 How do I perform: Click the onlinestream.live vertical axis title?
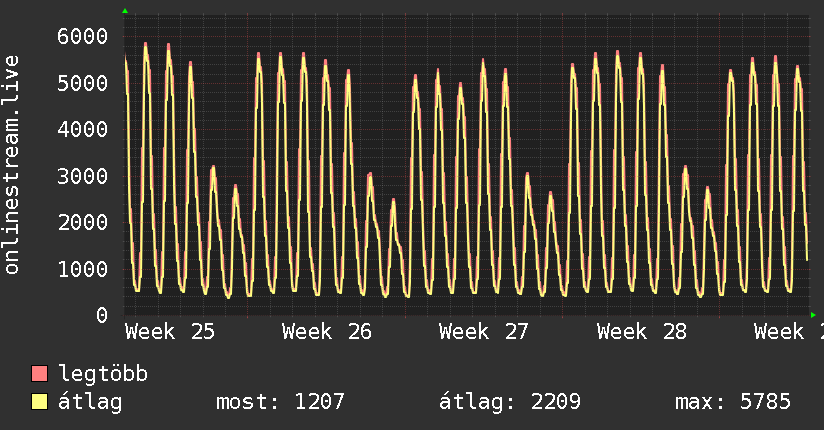click(x=11, y=165)
